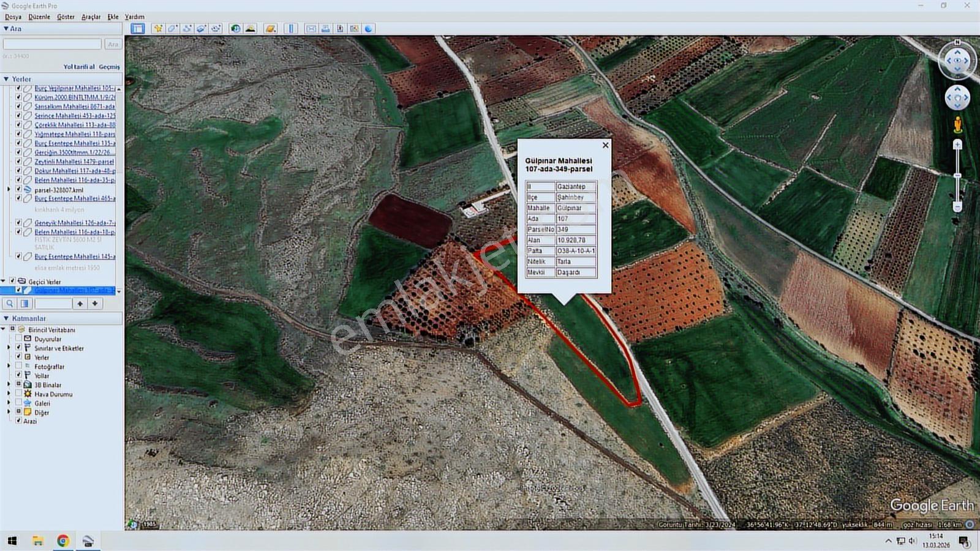The image size is (980, 551).
Task: Expand the Sınırlar ve Etiketler layer
Action: [x=9, y=348]
